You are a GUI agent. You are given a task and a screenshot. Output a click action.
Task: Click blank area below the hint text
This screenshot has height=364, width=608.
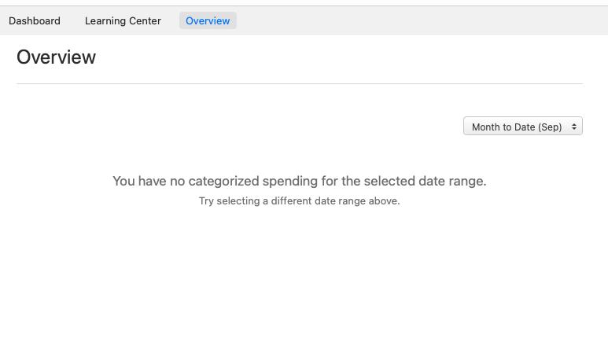(x=299, y=275)
